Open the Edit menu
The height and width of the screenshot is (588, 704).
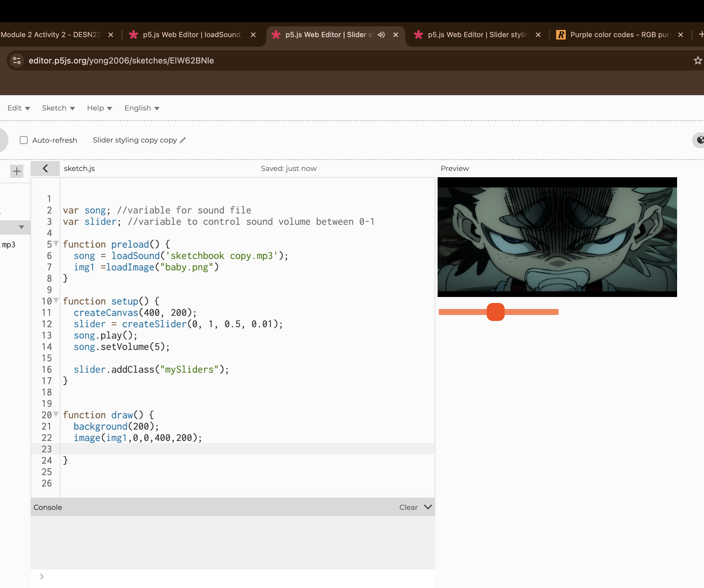pos(19,108)
